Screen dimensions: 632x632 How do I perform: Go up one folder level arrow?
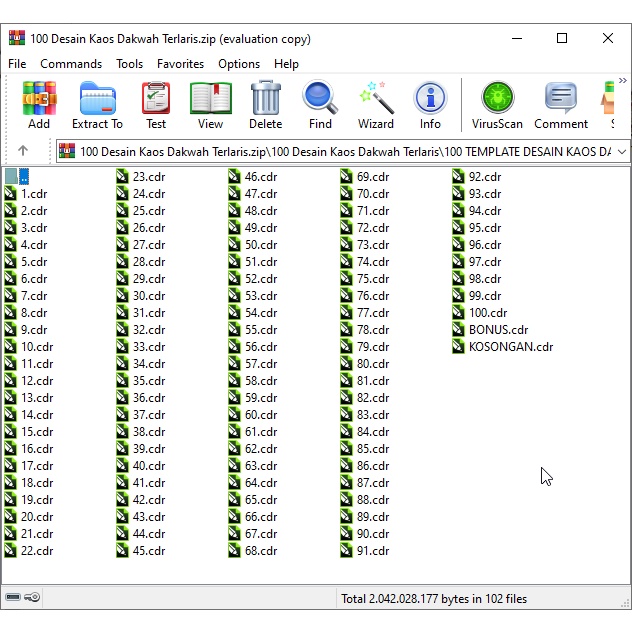pyautogui.click(x=23, y=151)
